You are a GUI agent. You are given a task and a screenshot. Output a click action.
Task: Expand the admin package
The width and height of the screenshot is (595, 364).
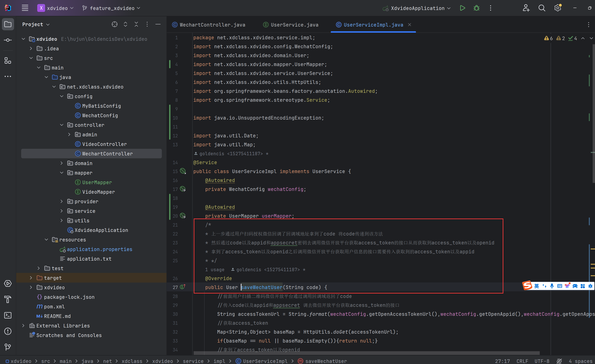coord(69,134)
